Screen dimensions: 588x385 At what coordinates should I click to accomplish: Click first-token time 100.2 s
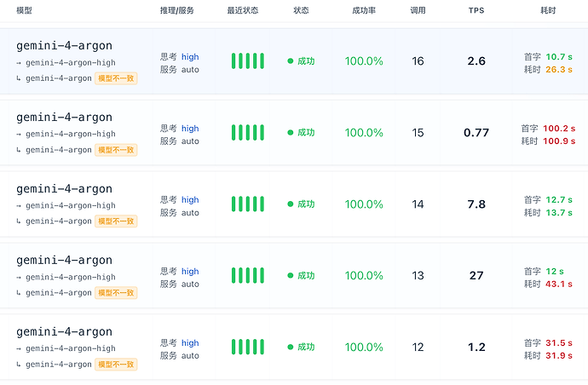(x=559, y=129)
